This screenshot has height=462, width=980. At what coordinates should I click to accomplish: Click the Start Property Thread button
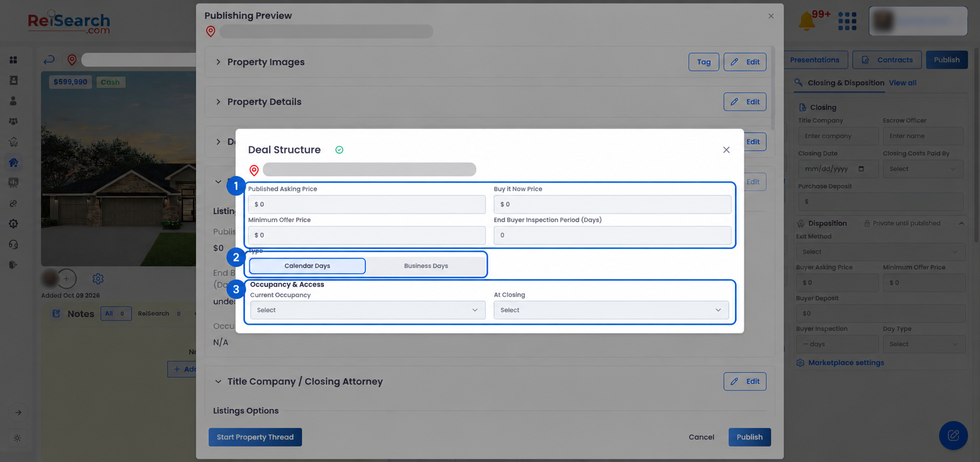point(255,437)
